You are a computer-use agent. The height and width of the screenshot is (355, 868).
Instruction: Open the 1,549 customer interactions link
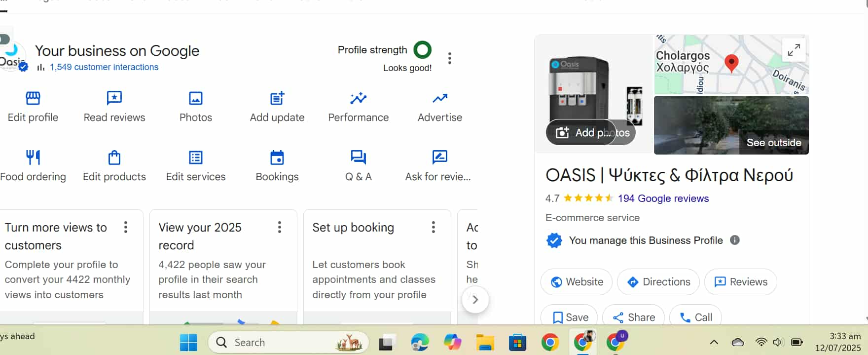pyautogui.click(x=104, y=67)
